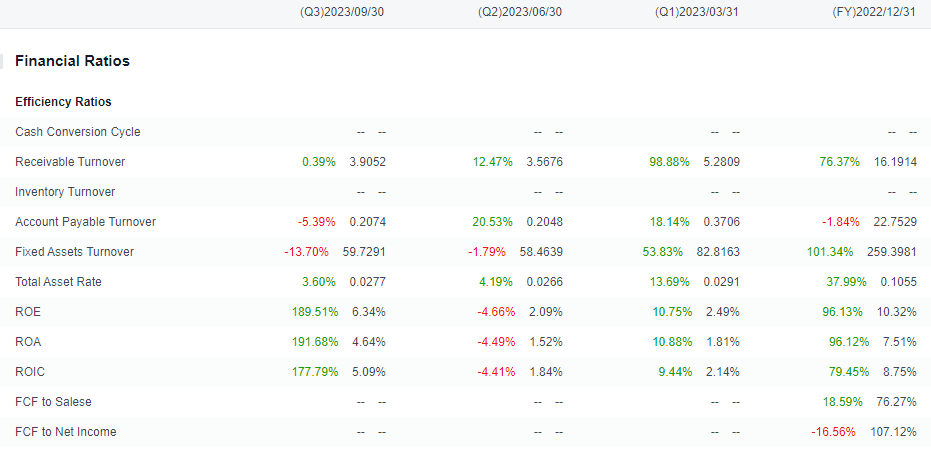This screenshot has height=453, width=931.
Task: Click Receivable Turnover value 5.2809
Action: point(721,161)
